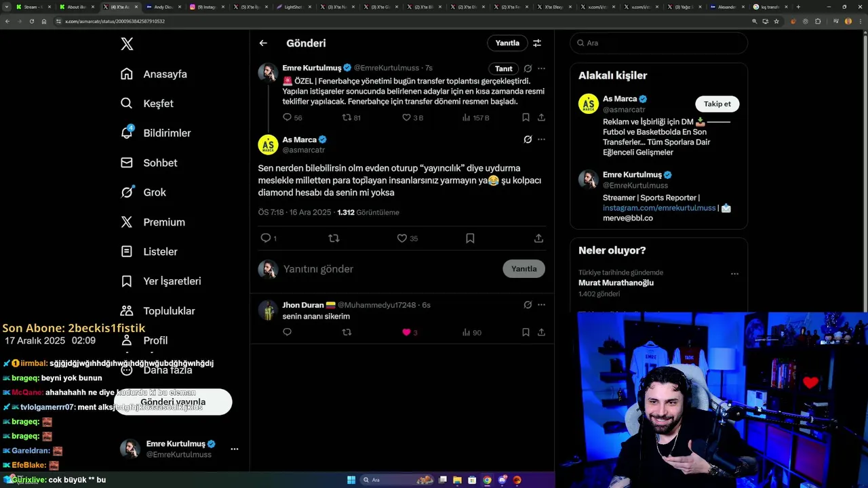Click the browser reload icon
The width and height of the screenshot is (868, 488).
coord(31,21)
